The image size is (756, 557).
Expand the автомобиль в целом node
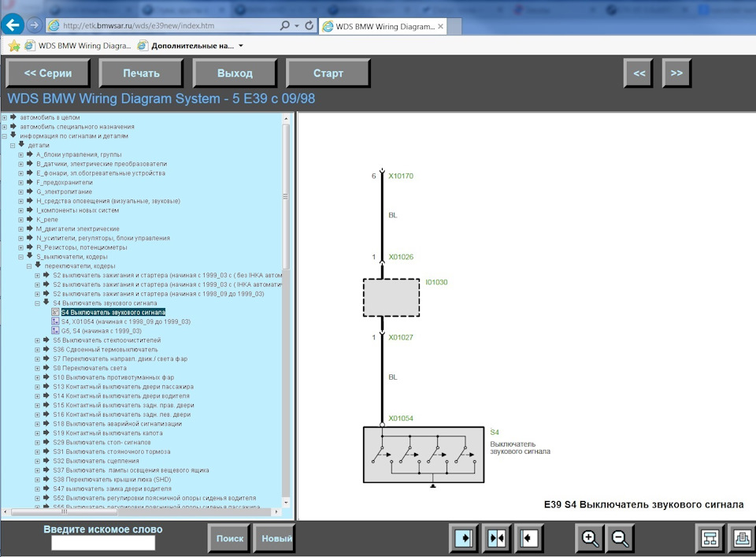tap(5, 117)
